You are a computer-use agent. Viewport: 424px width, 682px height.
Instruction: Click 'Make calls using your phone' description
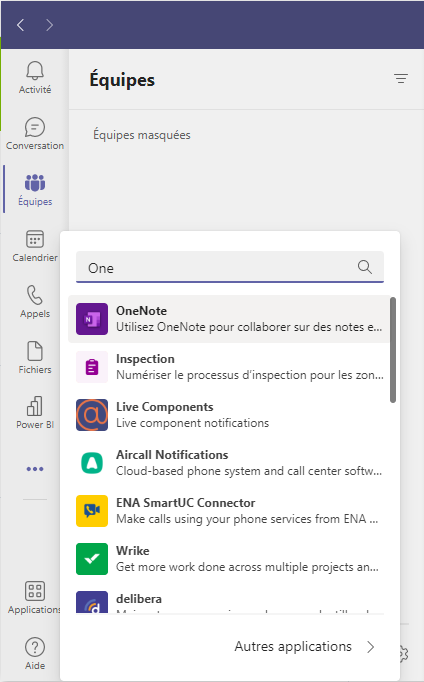(x=247, y=519)
